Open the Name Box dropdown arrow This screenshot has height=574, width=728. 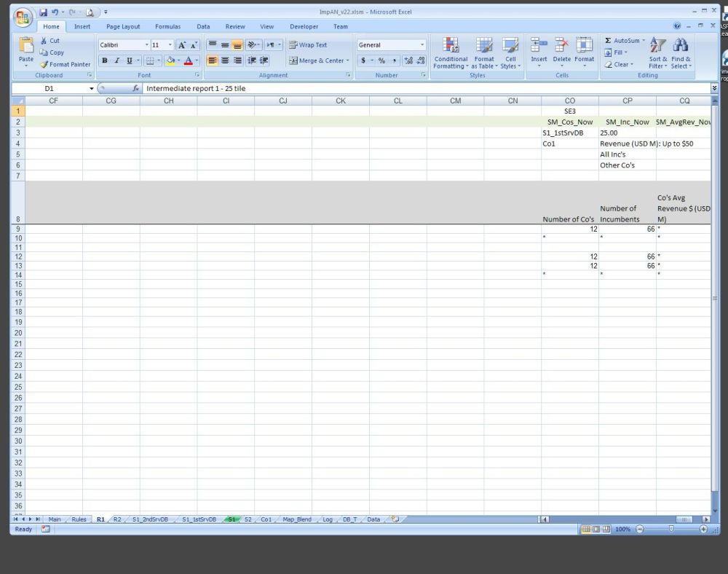pyautogui.click(x=92, y=88)
